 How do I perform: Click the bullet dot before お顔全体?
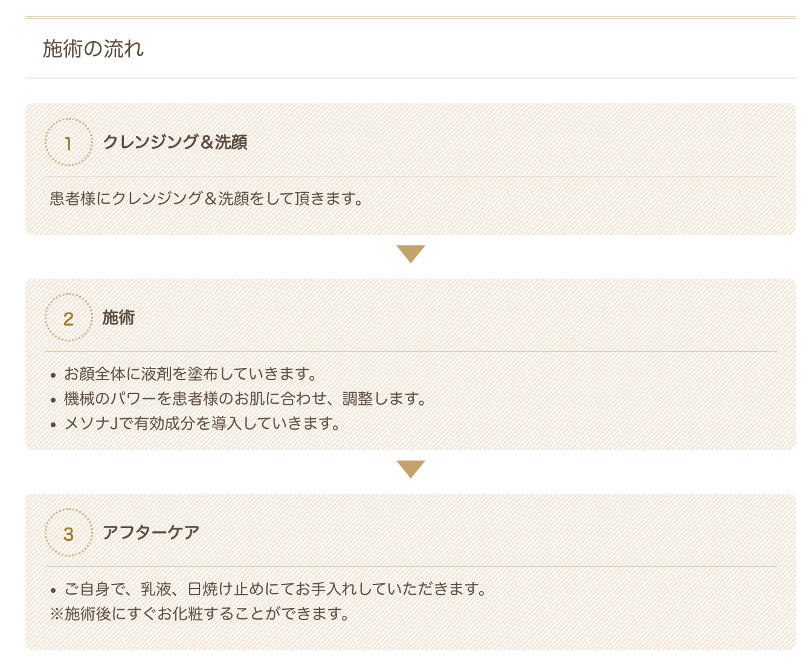(x=53, y=375)
